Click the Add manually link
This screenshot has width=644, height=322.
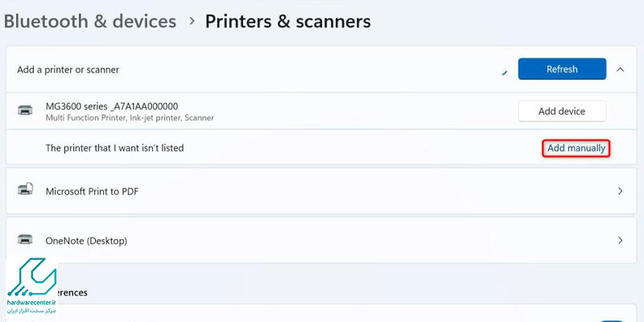(576, 148)
